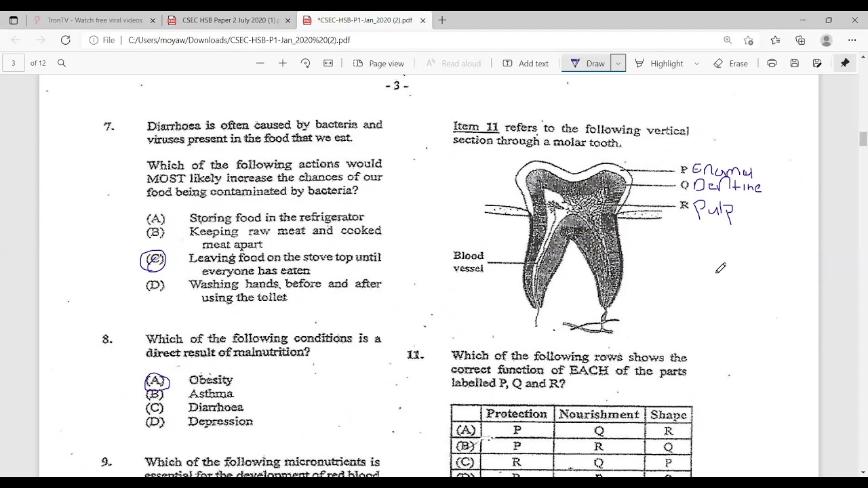Add this page to favorites
The height and width of the screenshot is (488, 868).
pyautogui.click(x=749, y=40)
